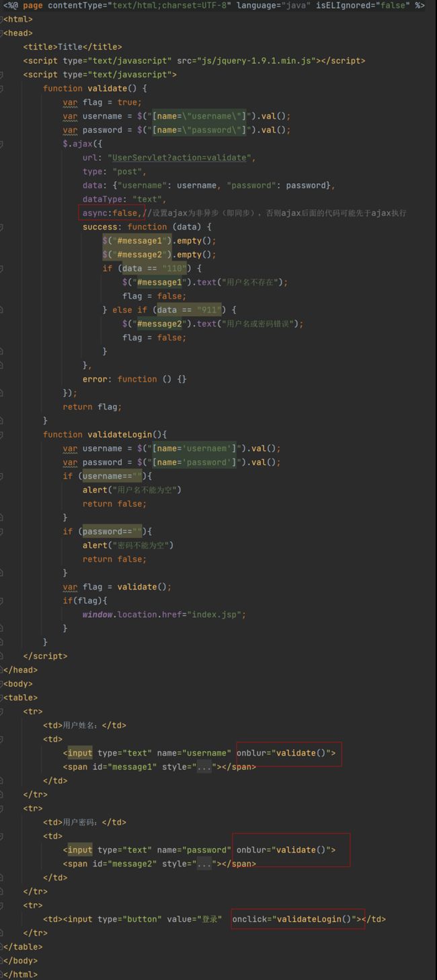Click alert 密码不能为空 line
Screen dimensions: 437x980
pos(127,545)
